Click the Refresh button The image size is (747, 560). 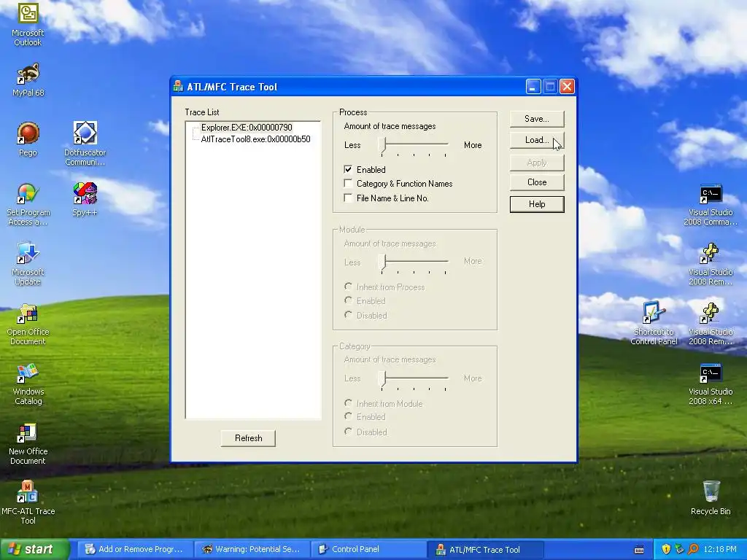tap(248, 438)
